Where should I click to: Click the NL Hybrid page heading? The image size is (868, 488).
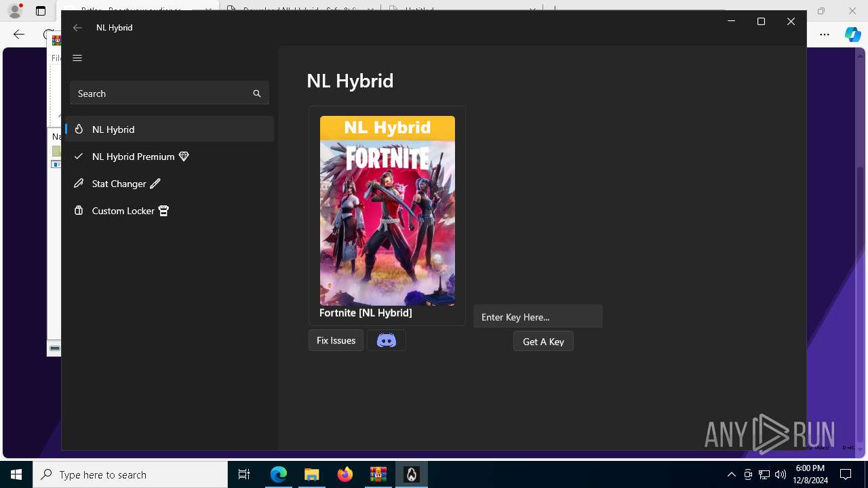[x=350, y=81]
